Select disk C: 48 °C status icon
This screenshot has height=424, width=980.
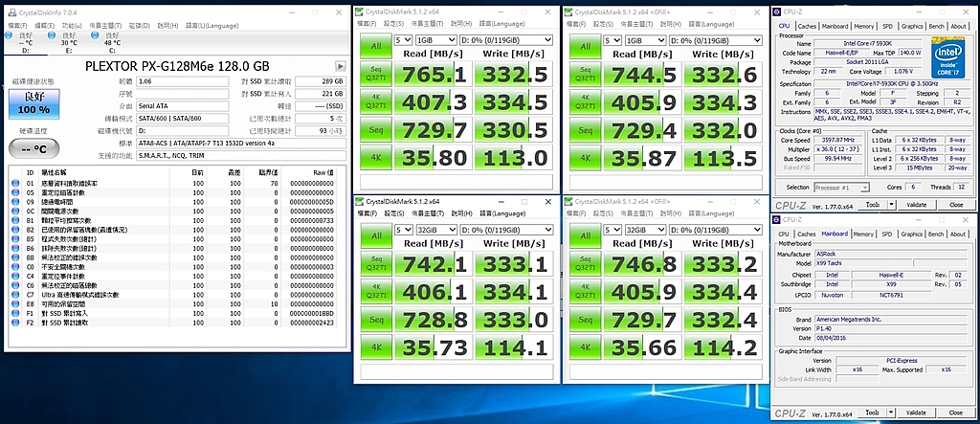point(95,36)
